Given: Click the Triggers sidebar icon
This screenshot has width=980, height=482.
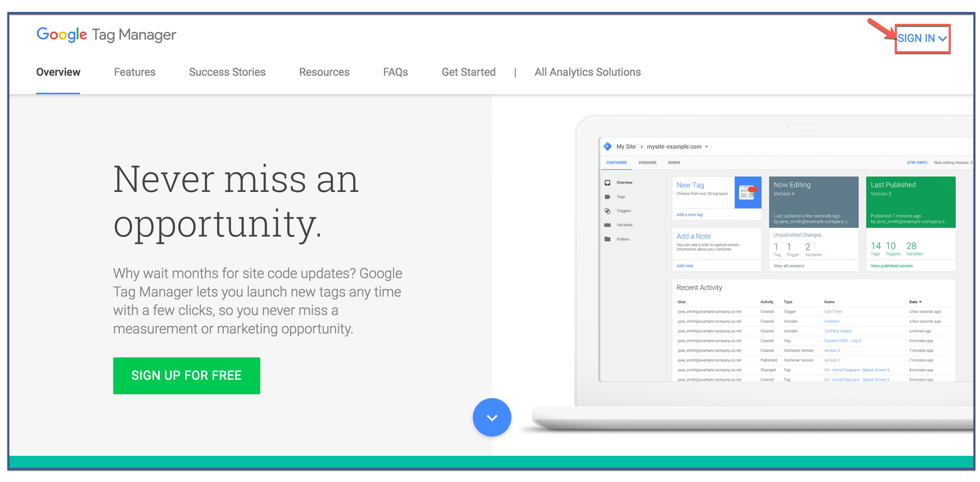Looking at the screenshot, I should 608,211.
